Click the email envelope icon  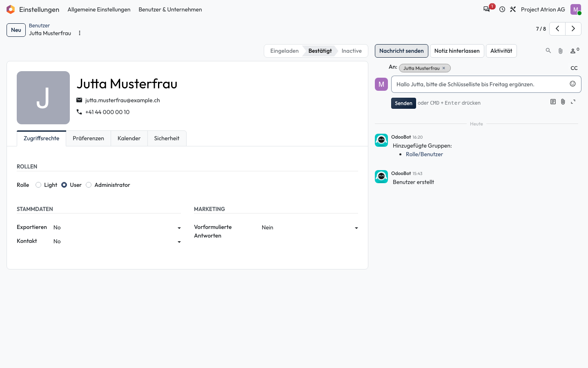click(79, 100)
